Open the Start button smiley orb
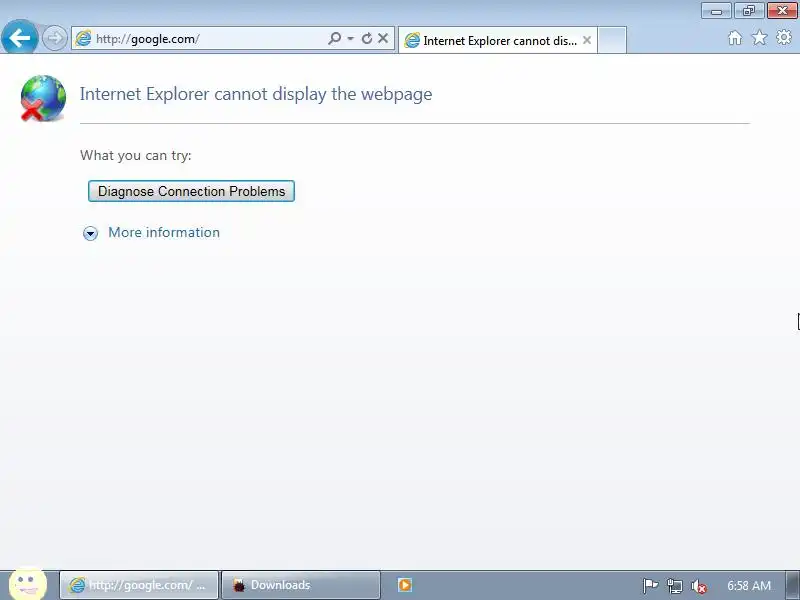 tap(28, 583)
